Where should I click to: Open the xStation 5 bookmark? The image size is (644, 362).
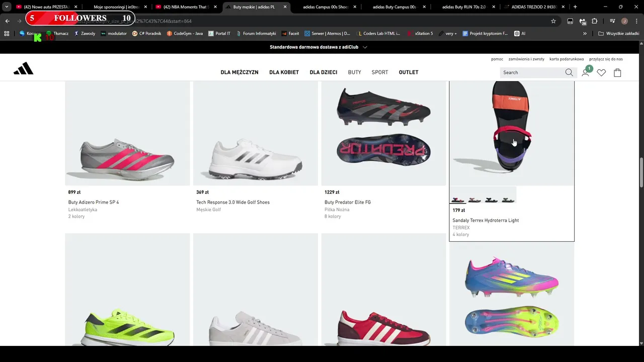[420, 33]
